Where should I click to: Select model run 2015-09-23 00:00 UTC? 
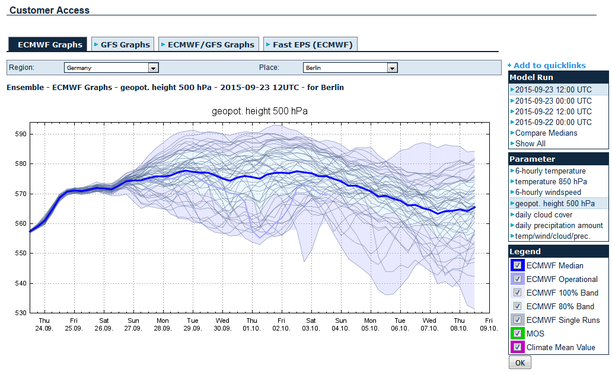coord(553,101)
